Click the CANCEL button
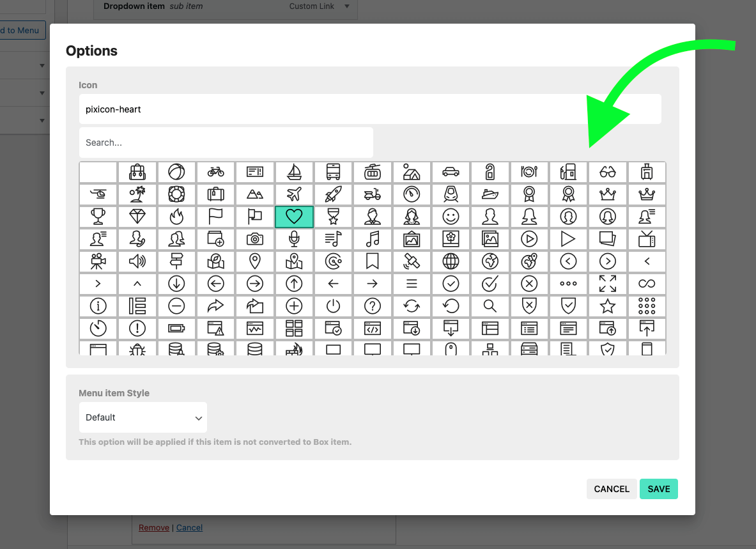This screenshot has height=549, width=756. point(612,489)
